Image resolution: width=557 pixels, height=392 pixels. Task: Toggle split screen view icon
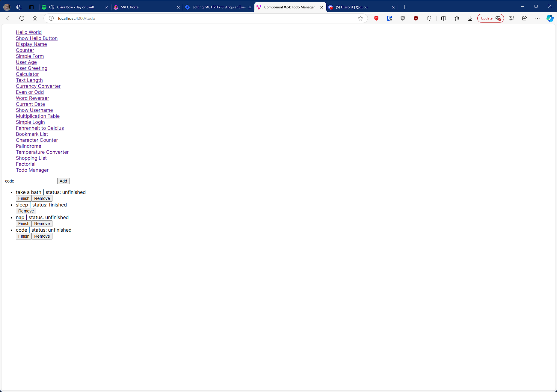pyautogui.click(x=443, y=18)
